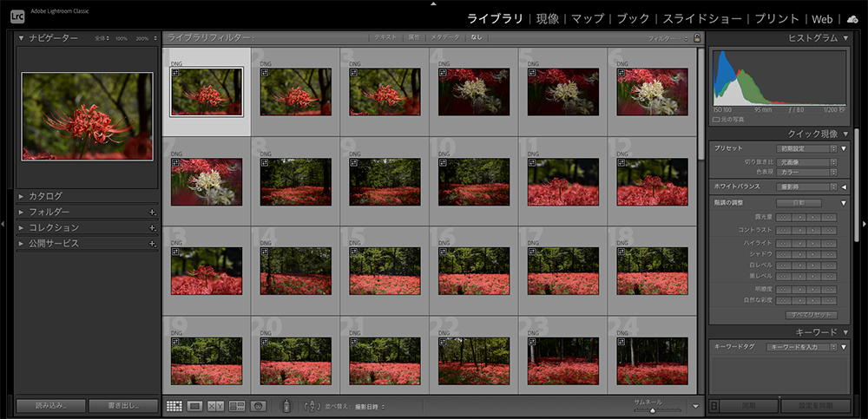The image size is (868, 419).
Task: Click the sort direction a-z icon
Action: (312, 405)
